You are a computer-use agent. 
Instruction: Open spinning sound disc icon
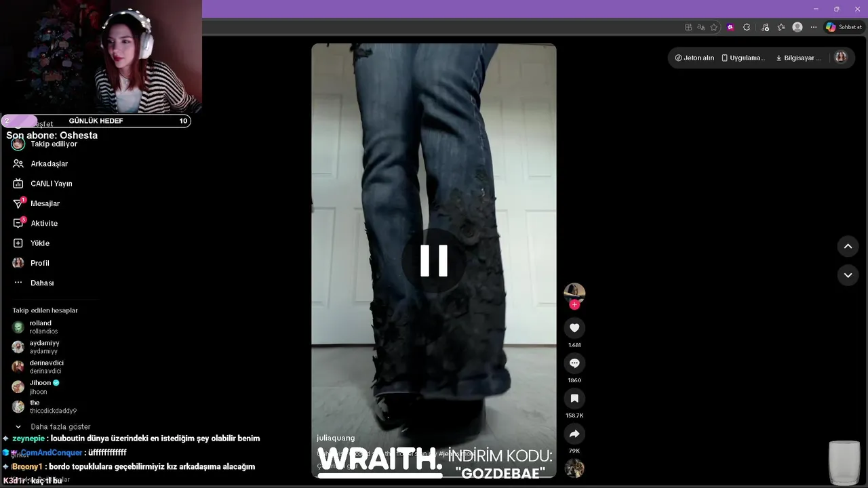[574, 468]
